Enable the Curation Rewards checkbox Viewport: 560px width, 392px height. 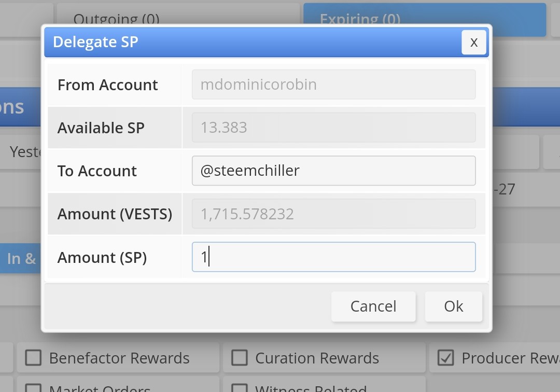tap(239, 358)
